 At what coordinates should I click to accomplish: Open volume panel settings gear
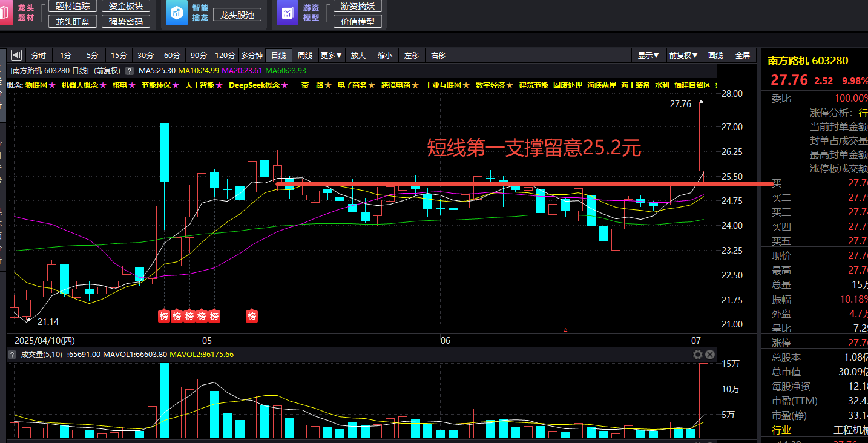click(x=698, y=355)
